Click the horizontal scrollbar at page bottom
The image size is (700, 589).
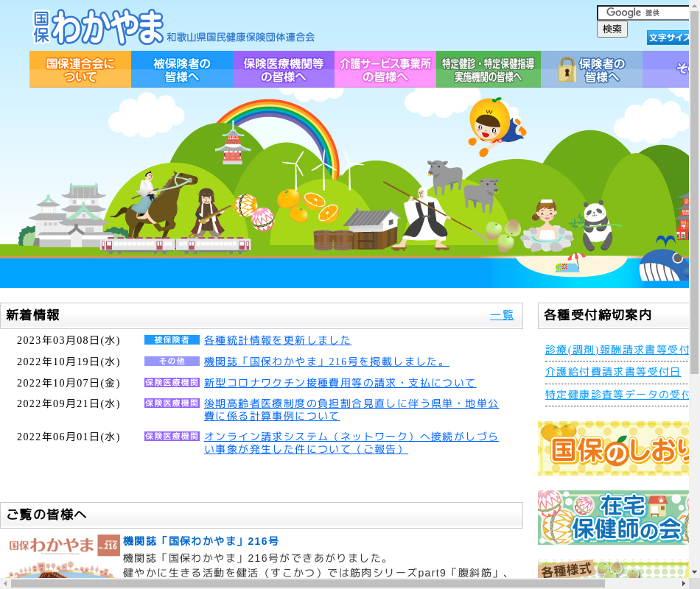[x=308, y=583]
